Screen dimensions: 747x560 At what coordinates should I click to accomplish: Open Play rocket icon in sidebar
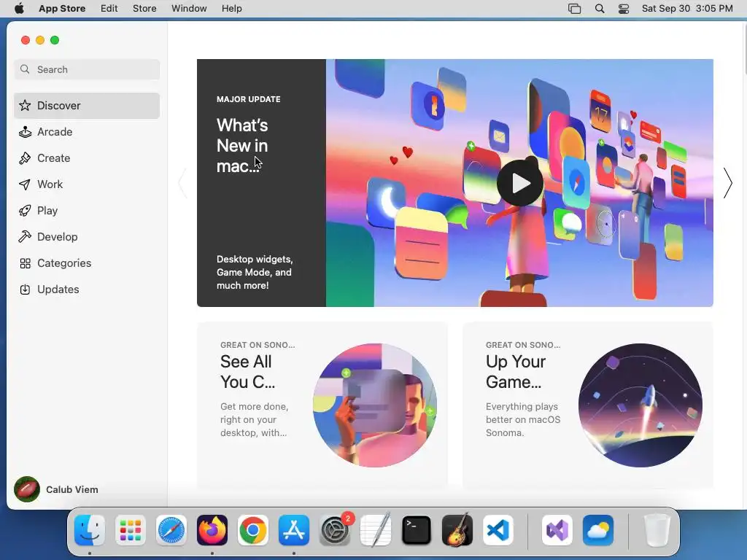[x=25, y=211]
